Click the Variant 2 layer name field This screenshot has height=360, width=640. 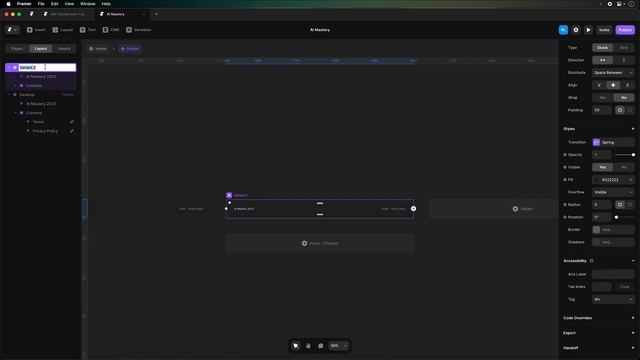pyautogui.click(x=47, y=67)
